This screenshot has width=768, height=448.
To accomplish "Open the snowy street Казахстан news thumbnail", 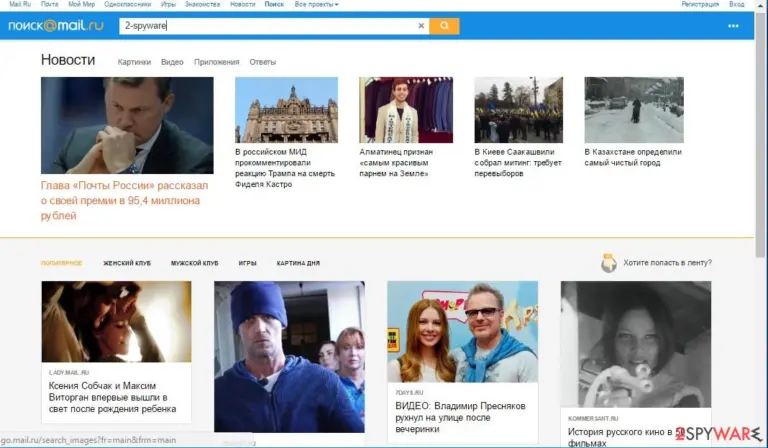I will (634, 110).
